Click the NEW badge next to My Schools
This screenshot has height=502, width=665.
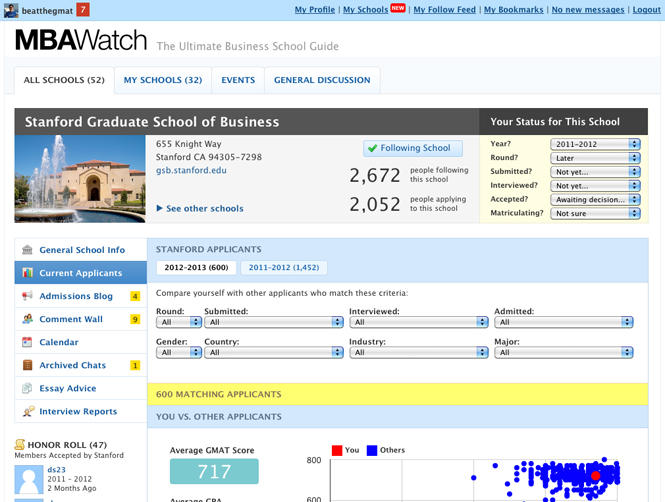click(x=398, y=8)
